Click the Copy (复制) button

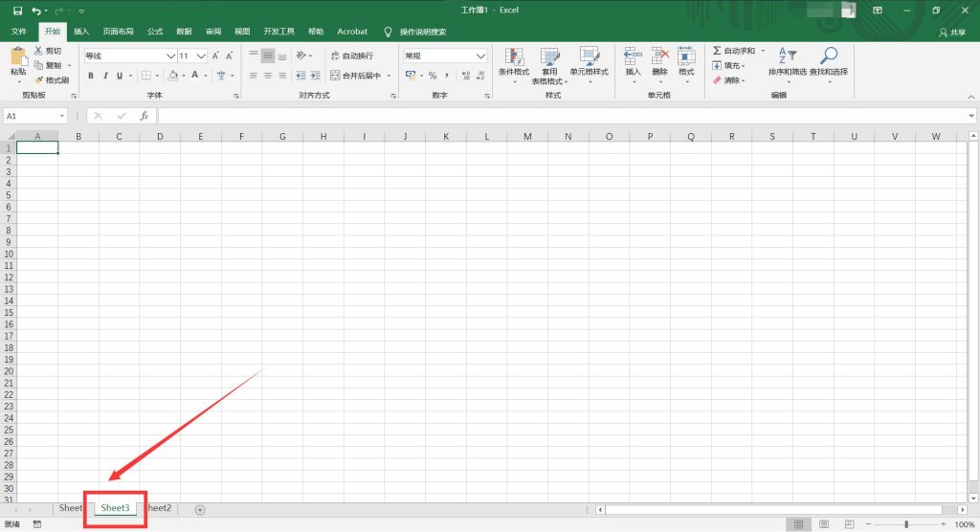48,65
